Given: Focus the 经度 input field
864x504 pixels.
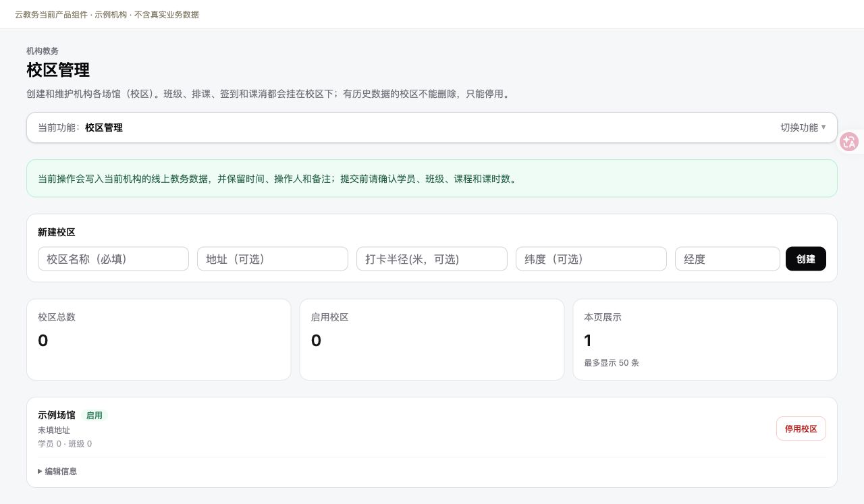Looking at the screenshot, I should (x=728, y=259).
